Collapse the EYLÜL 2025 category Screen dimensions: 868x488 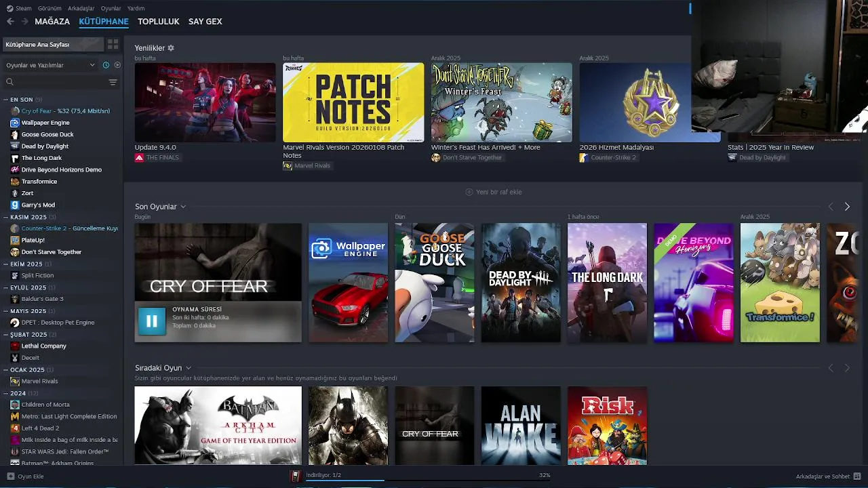coord(6,287)
